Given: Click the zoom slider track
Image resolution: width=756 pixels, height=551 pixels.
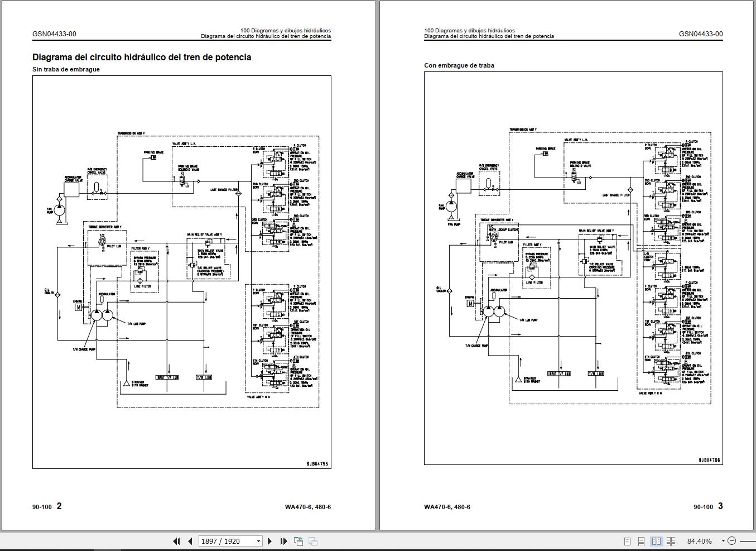Looking at the screenshot, I should click(x=747, y=541).
